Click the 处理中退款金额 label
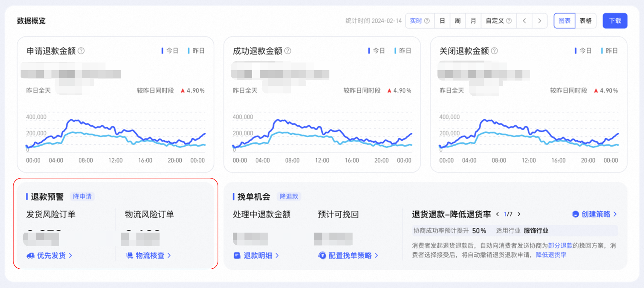 coord(262,215)
